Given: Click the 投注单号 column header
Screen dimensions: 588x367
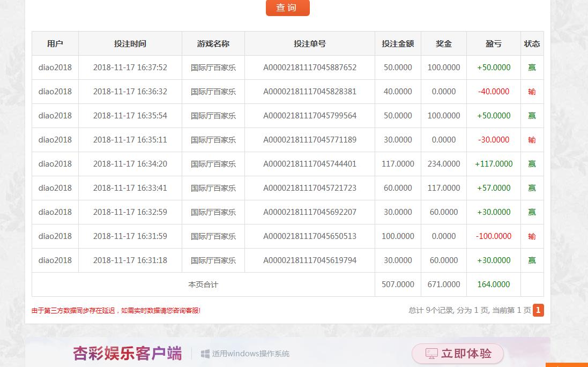Looking at the screenshot, I should click(310, 43).
